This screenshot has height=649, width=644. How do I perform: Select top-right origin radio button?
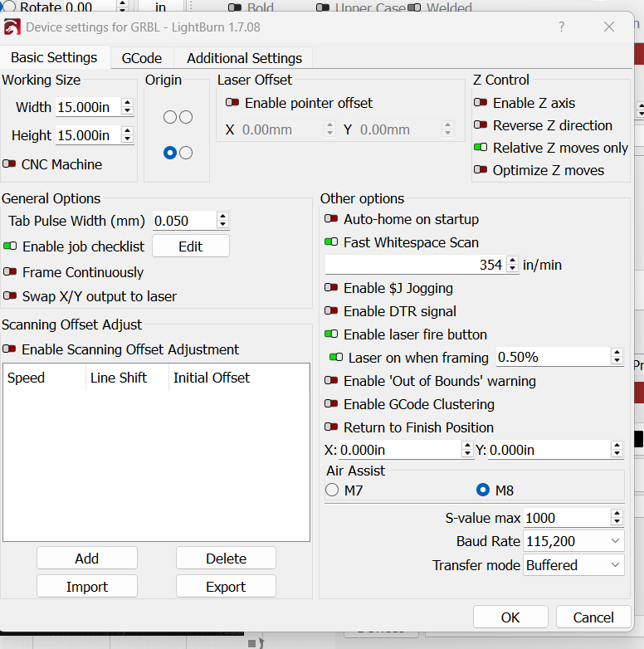click(186, 117)
